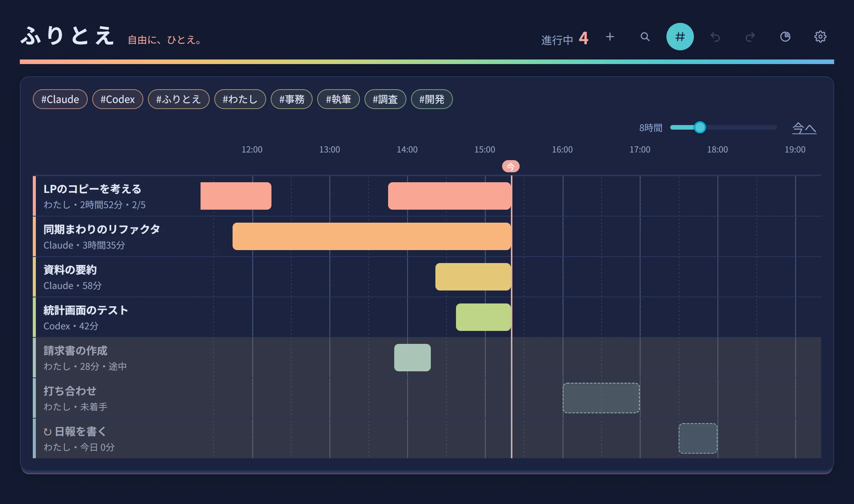The width and height of the screenshot is (854, 504).
Task: Click the 12:00 time label
Action: (x=252, y=149)
